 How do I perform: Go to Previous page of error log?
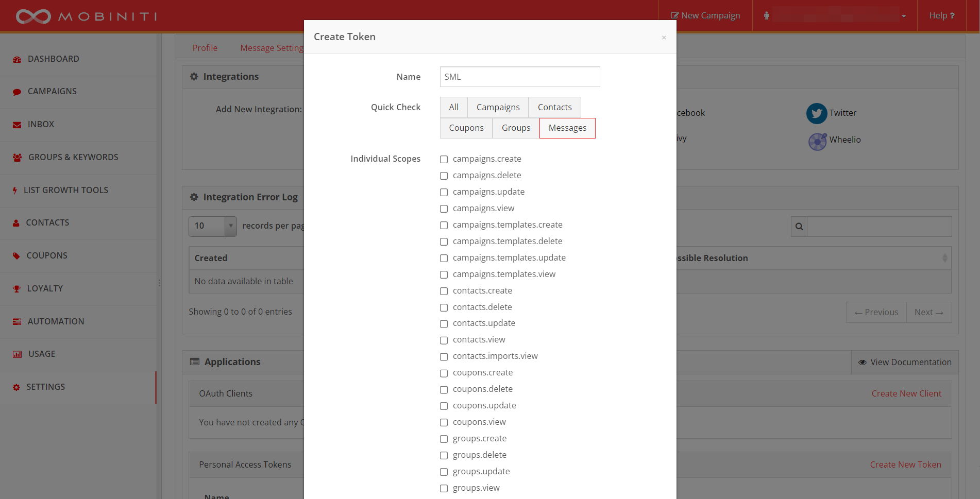click(876, 313)
